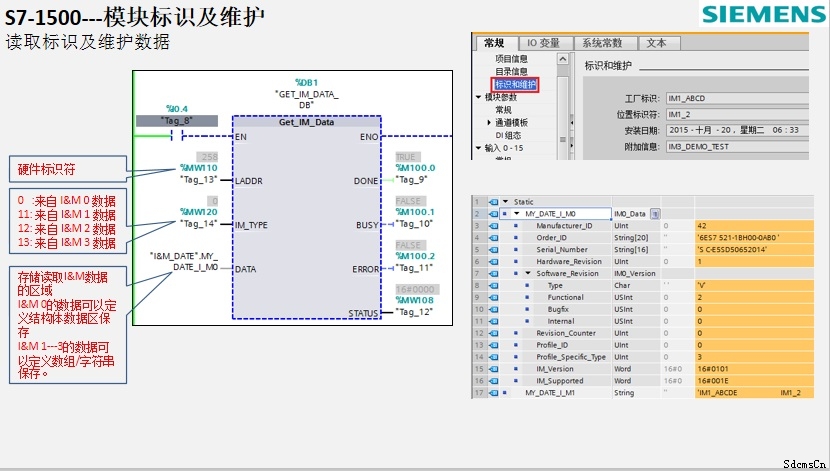Click the %M100.0 operand at DONE
The image size is (830, 471).
415,168
